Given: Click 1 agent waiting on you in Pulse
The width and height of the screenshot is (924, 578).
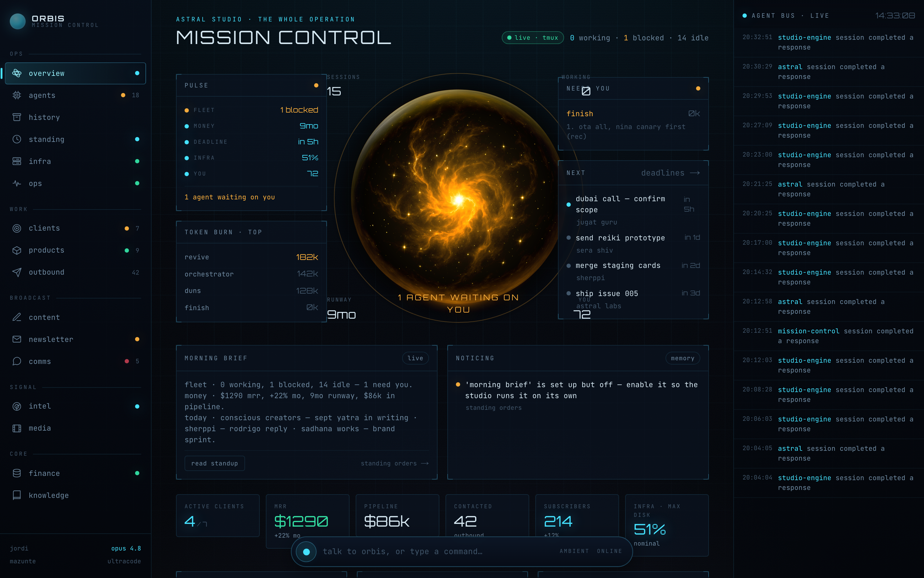Looking at the screenshot, I should pyautogui.click(x=229, y=197).
